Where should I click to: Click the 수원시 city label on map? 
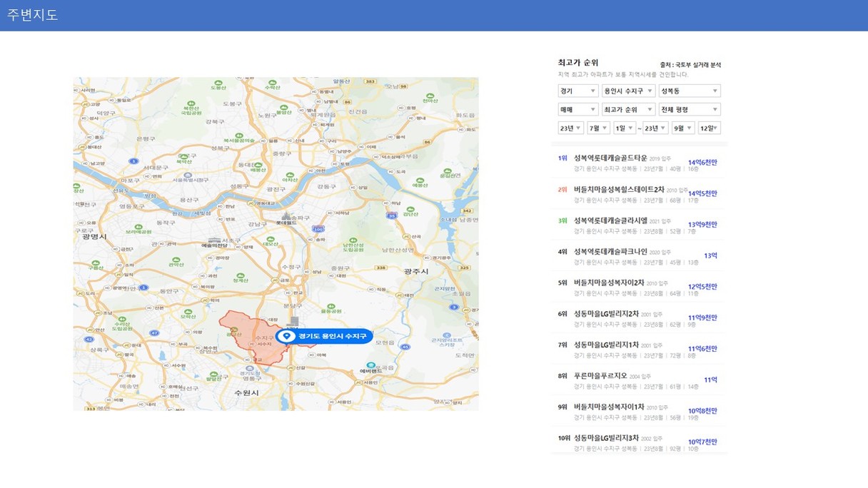click(x=246, y=393)
